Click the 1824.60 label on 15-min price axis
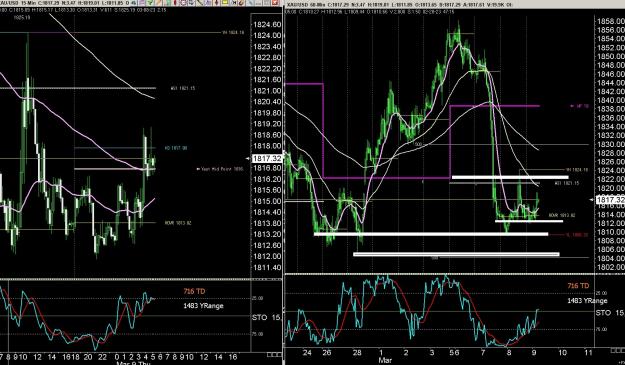625x365 pixels. (x=267, y=25)
